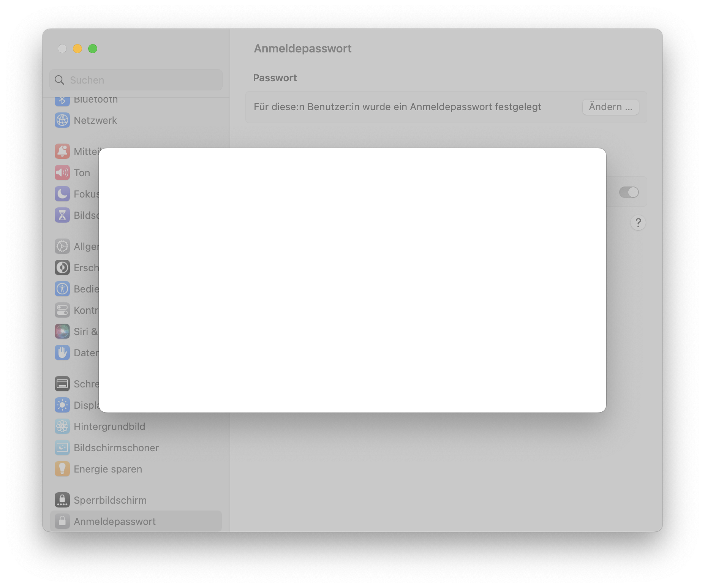
Task: Select the Anmeldepasswort padlock icon
Action: (62, 522)
